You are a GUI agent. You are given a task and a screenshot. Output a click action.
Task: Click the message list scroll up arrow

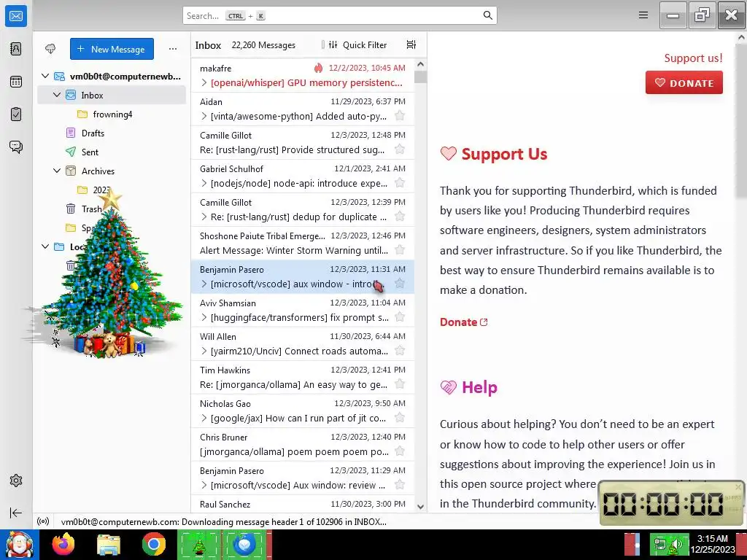[420, 64]
